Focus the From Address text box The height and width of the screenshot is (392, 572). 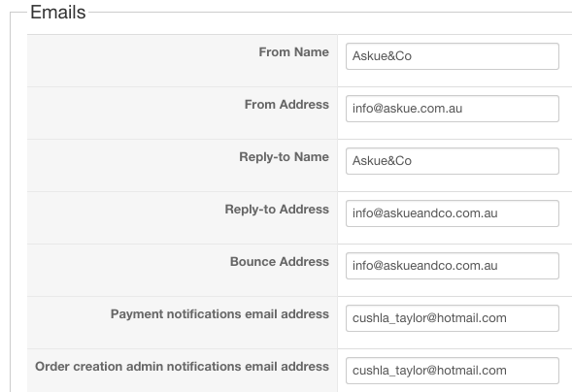tap(453, 109)
